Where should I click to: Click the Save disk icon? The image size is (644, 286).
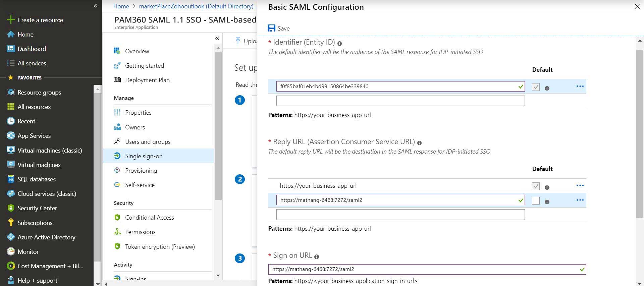[272, 28]
